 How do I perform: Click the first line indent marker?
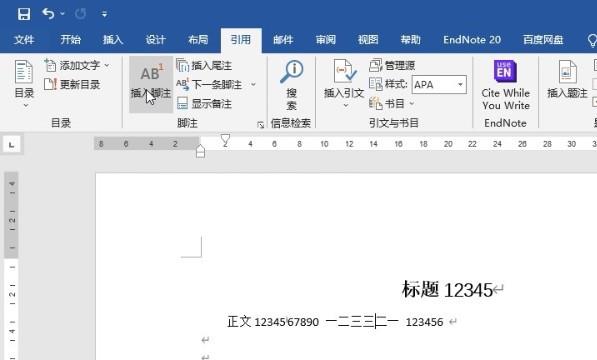[225, 140]
